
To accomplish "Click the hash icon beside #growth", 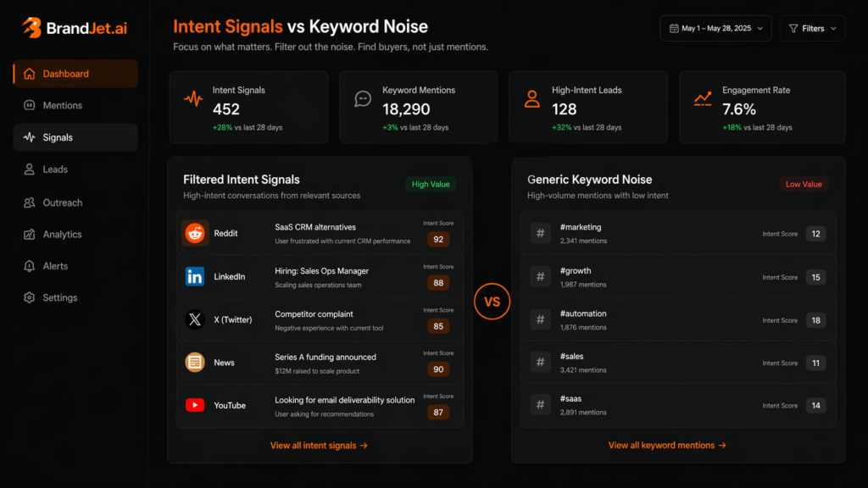I will (540, 277).
